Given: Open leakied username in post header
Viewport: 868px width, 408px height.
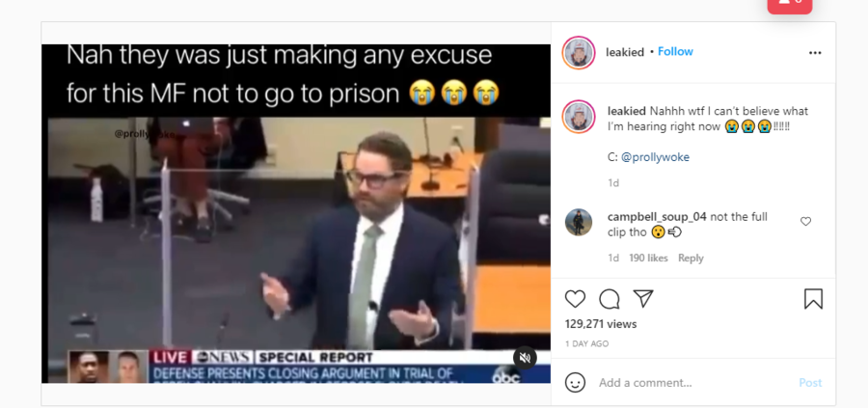Looking at the screenshot, I should (625, 52).
